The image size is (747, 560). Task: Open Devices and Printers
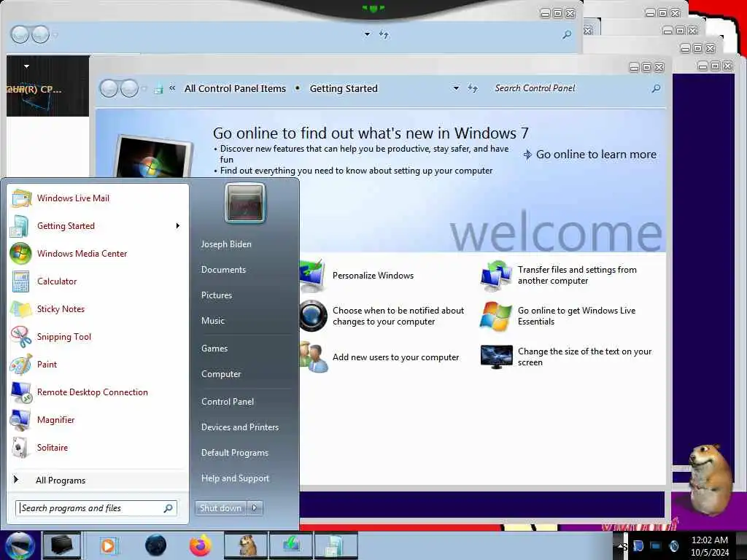point(239,427)
